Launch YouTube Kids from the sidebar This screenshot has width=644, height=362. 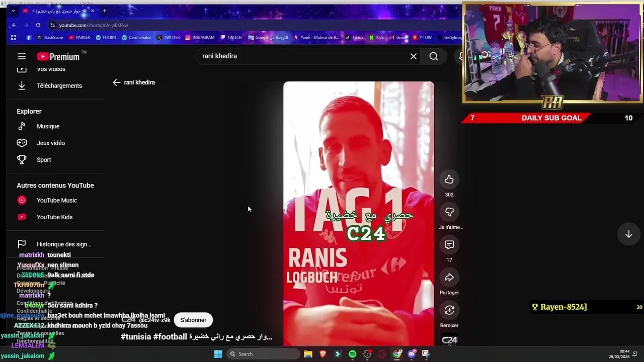pyautogui.click(x=55, y=217)
